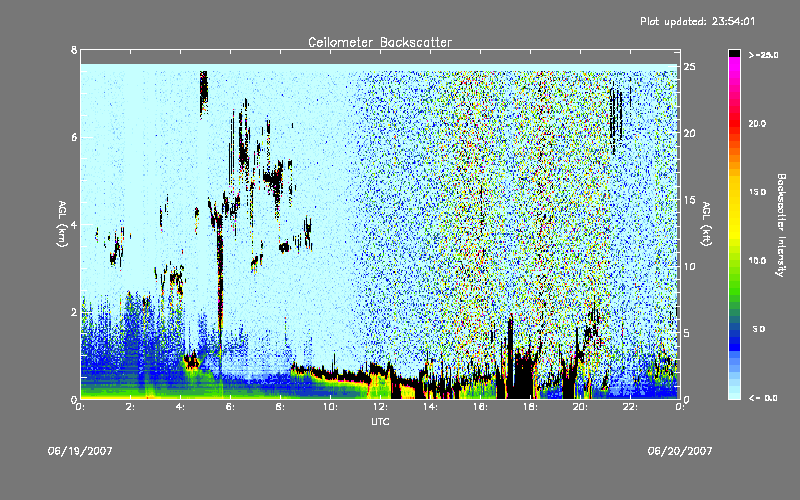Click the '<= 0.0' colorbar minimum label
800x500 pixels.
coord(763,398)
